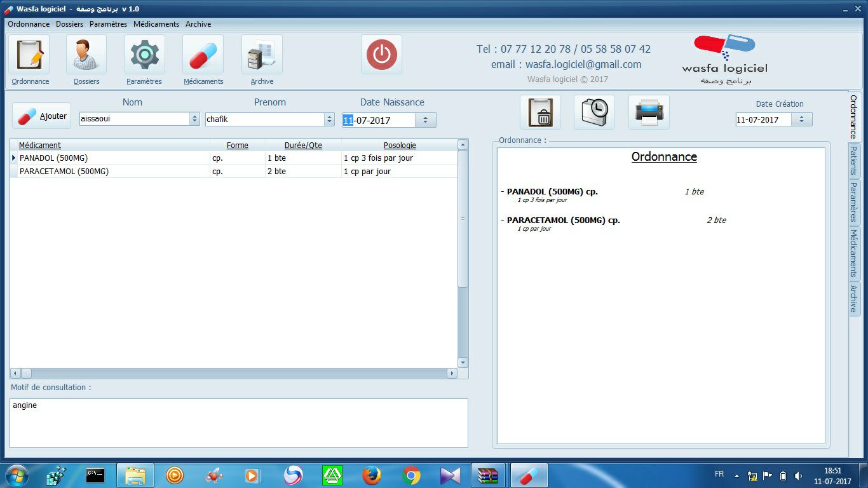Click the Windows Start button
868x488 pixels.
pyautogui.click(x=17, y=475)
